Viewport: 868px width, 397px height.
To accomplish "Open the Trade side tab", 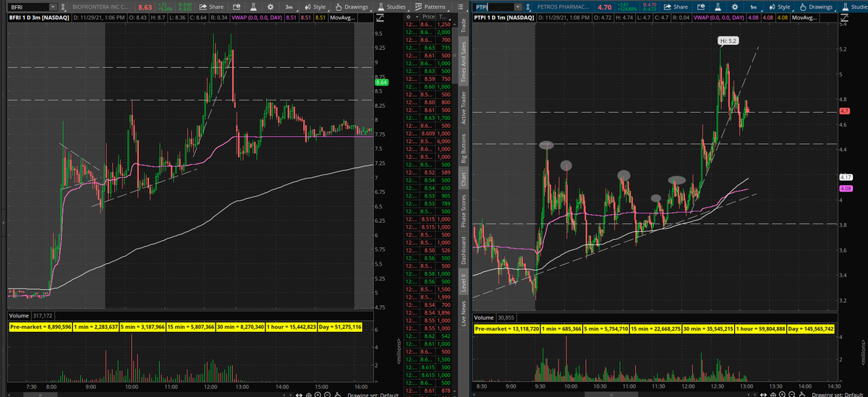I will pos(463,27).
